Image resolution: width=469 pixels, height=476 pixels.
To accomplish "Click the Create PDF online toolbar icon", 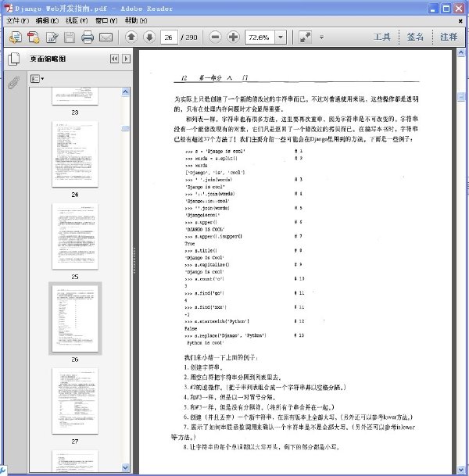I will (16, 38).
